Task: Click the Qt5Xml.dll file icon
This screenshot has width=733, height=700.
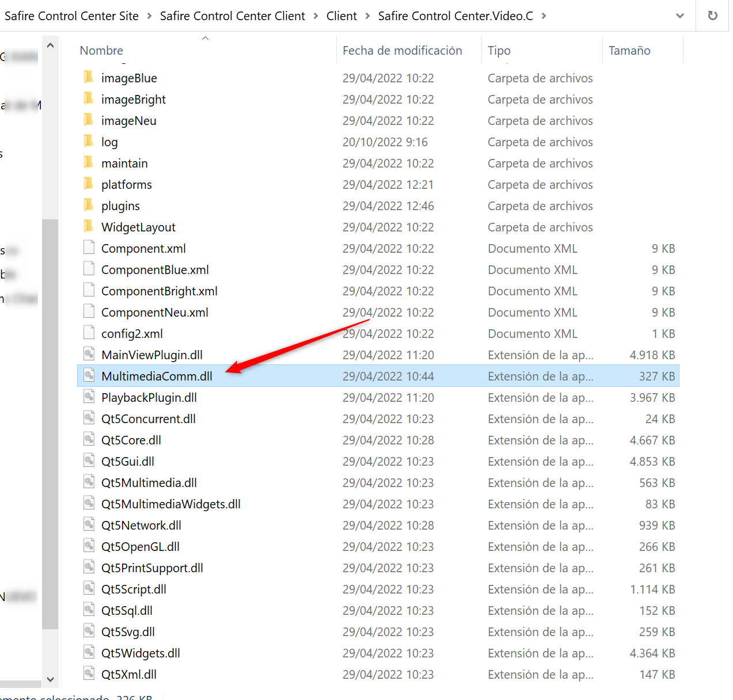Action: point(89,674)
